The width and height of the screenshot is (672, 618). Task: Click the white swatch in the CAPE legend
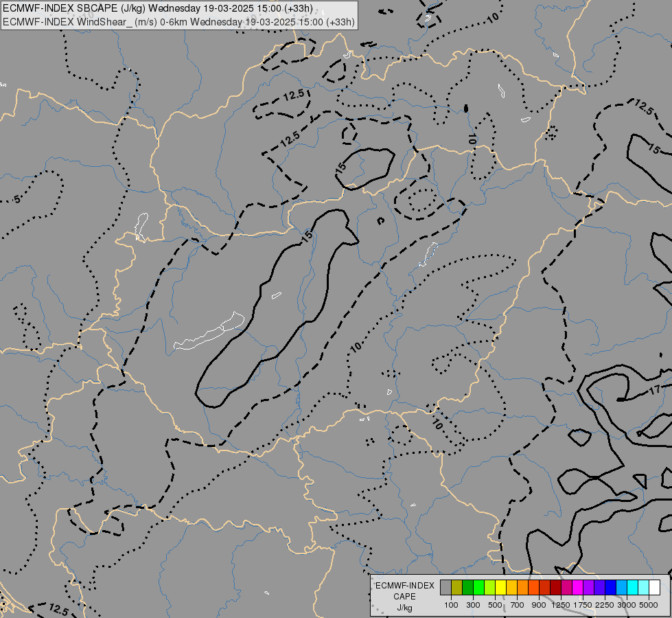[655, 588]
